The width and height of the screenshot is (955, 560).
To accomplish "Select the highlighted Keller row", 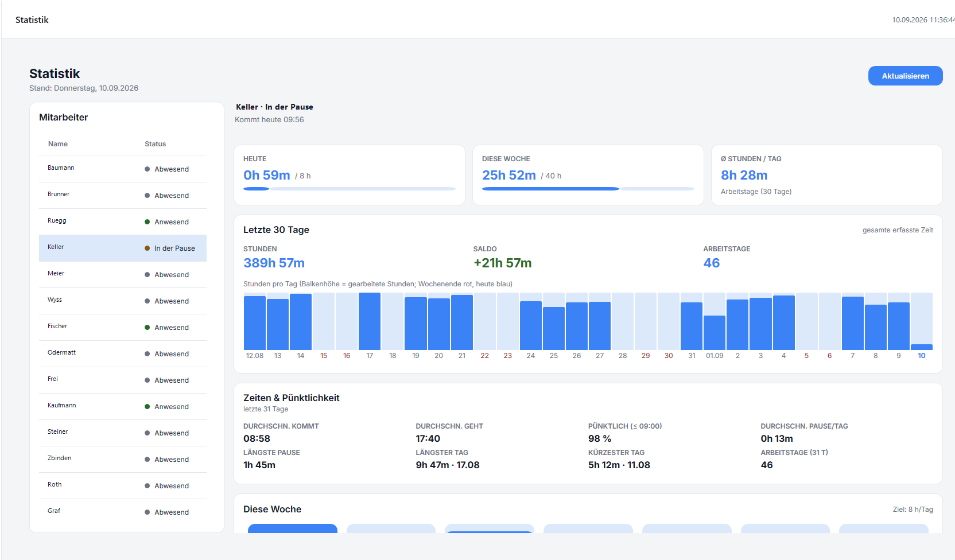I will (x=123, y=248).
